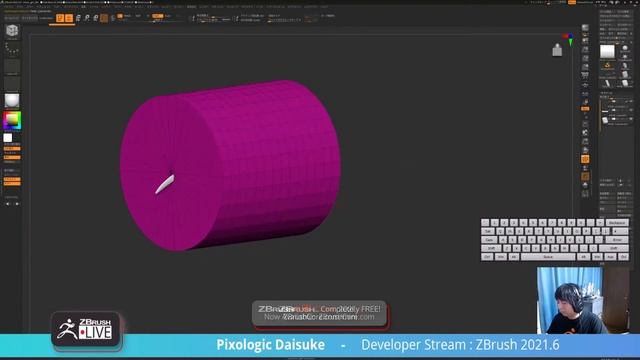Toggle Draw mode button in top shelf

69,18
